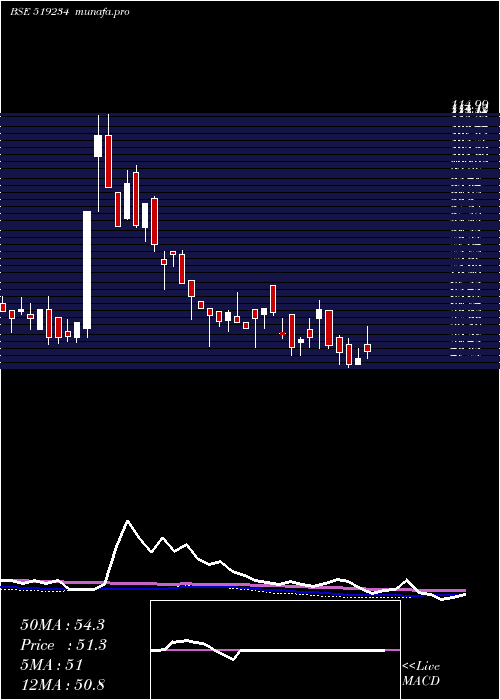This screenshot has width=500, height=700.
Task: Click the '<<Live MACD' label
Action: 421,673
